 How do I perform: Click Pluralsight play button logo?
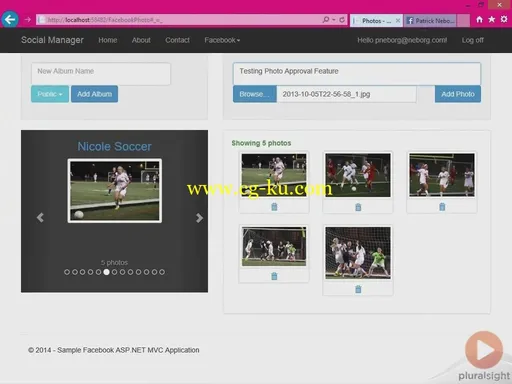(484, 350)
